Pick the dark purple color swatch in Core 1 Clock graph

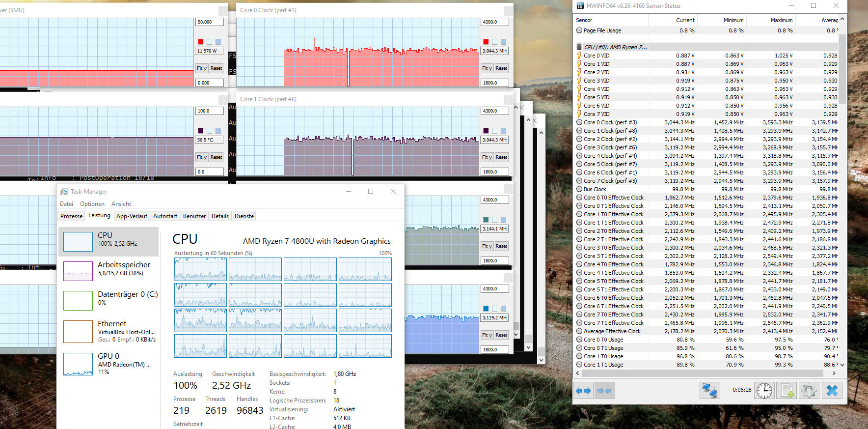point(486,131)
